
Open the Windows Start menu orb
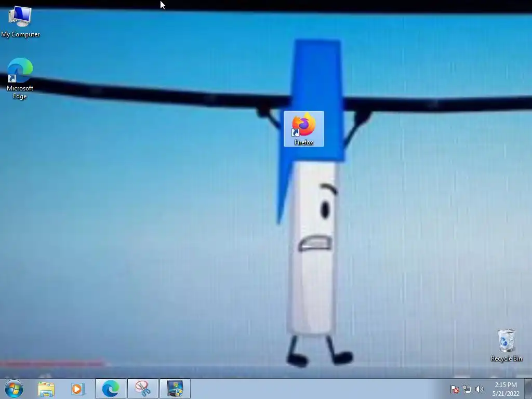[x=14, y=389]
